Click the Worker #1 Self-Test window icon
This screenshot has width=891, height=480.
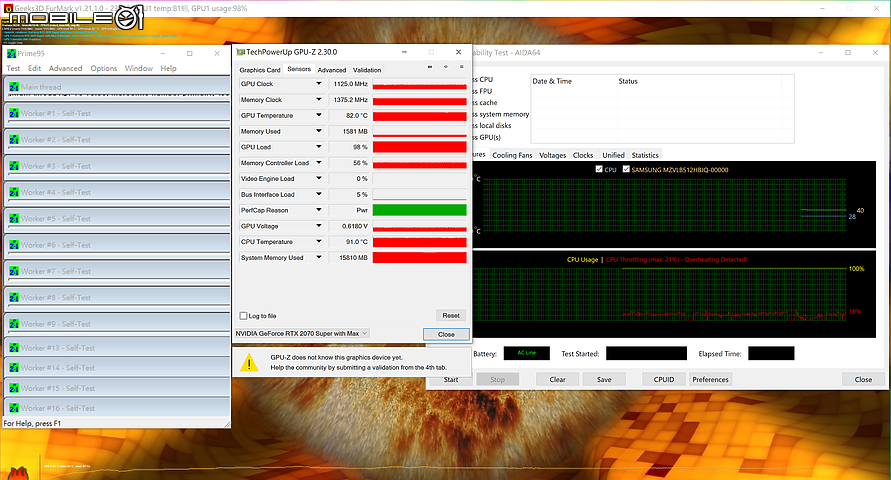[x=14, y=113]
